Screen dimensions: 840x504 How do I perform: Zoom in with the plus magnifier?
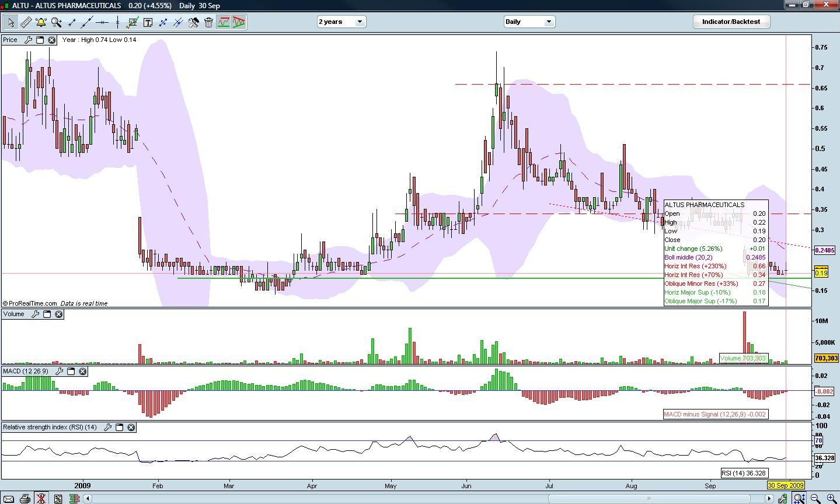coord(831,498)
